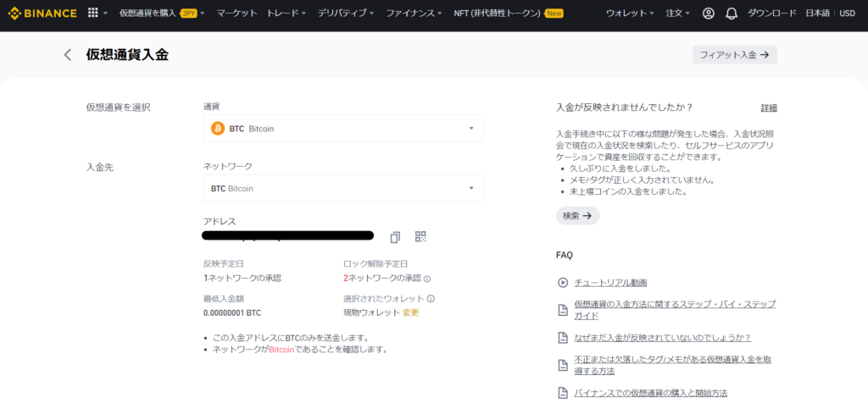868x409 pixels.
Task: Change language via 日本語
Action: (817, 14)
